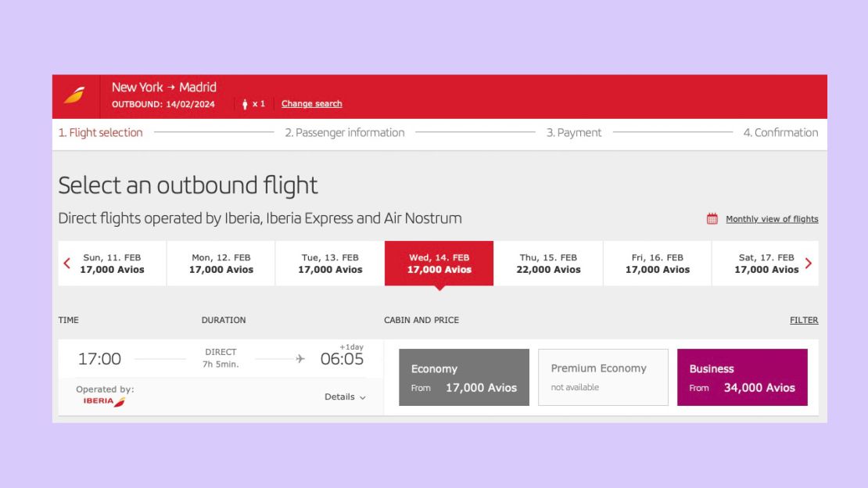
Task: Open the Change search link
Action: pos(312,103)
